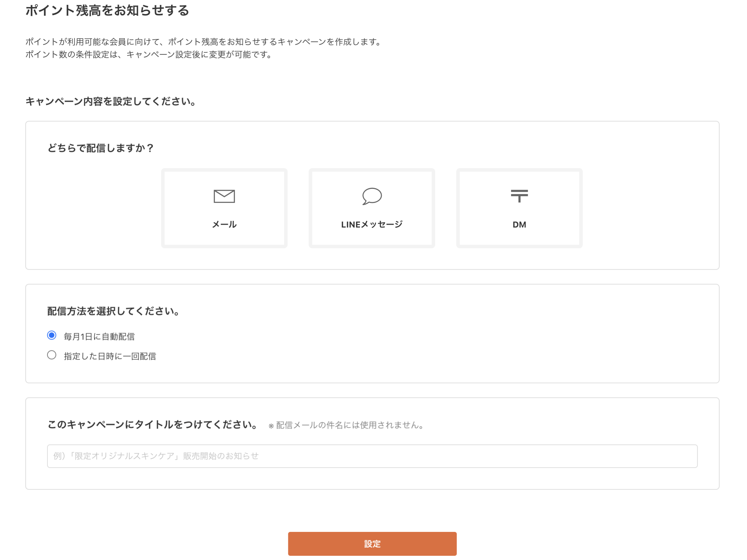Screen dimensions: 747x560
Task: Choose DM as the distribution method
Action: click(519, 208)
